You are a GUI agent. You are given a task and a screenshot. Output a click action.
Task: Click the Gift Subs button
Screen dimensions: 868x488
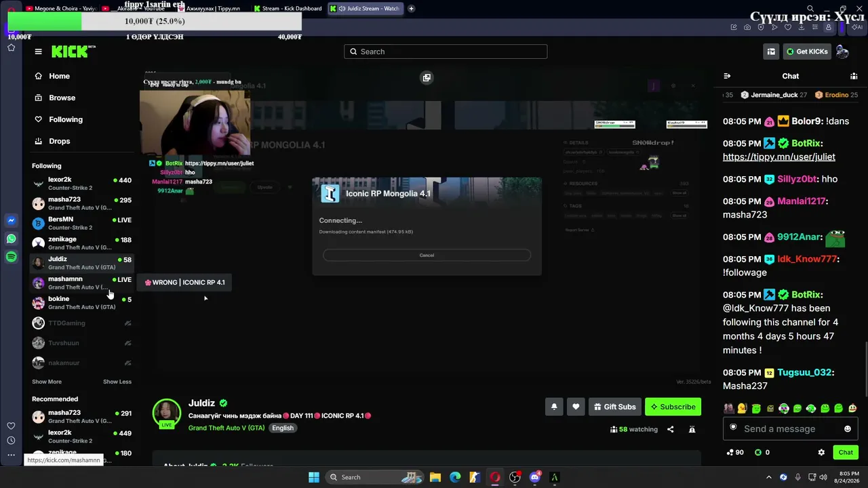[x=614, y=407]
